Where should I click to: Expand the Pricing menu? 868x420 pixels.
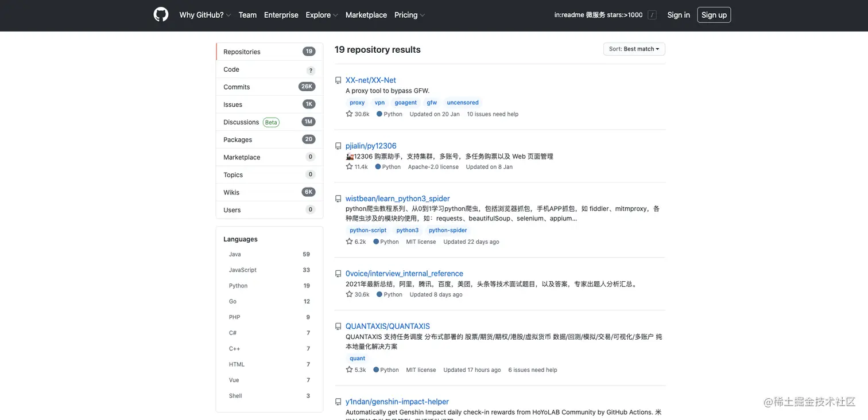[x=409, y=15]
